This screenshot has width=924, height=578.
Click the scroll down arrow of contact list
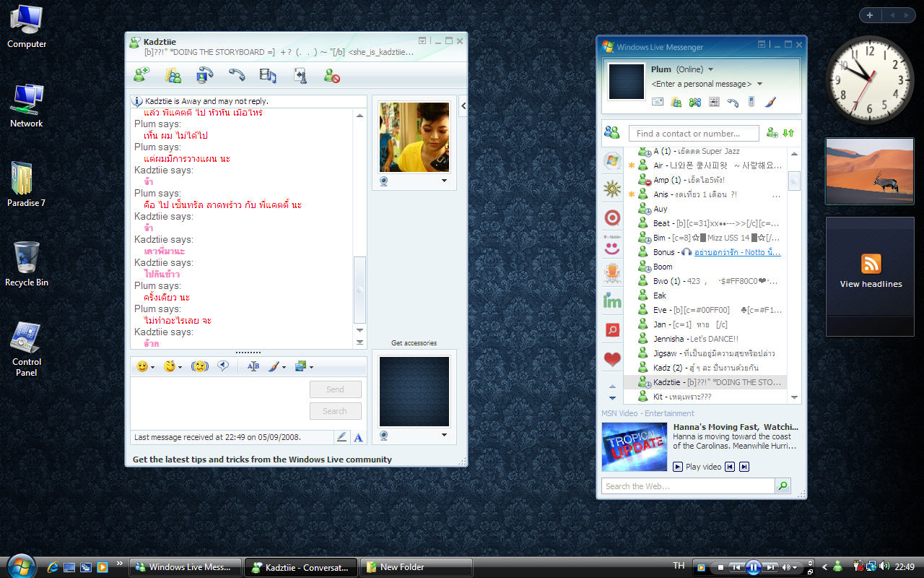795,397
